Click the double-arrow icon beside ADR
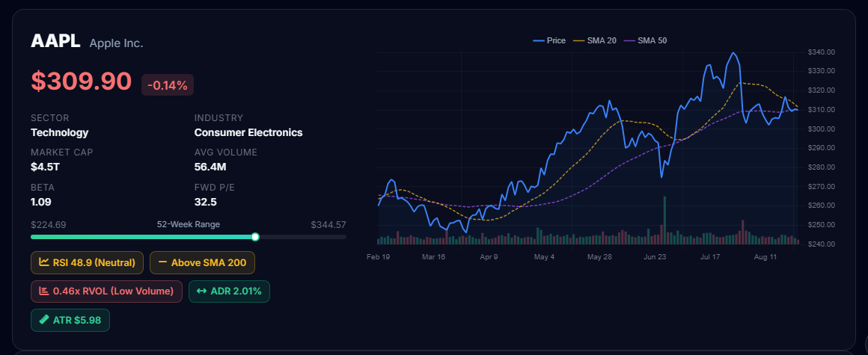This screenshot has height=355, width=868. [x=201, y=291]
